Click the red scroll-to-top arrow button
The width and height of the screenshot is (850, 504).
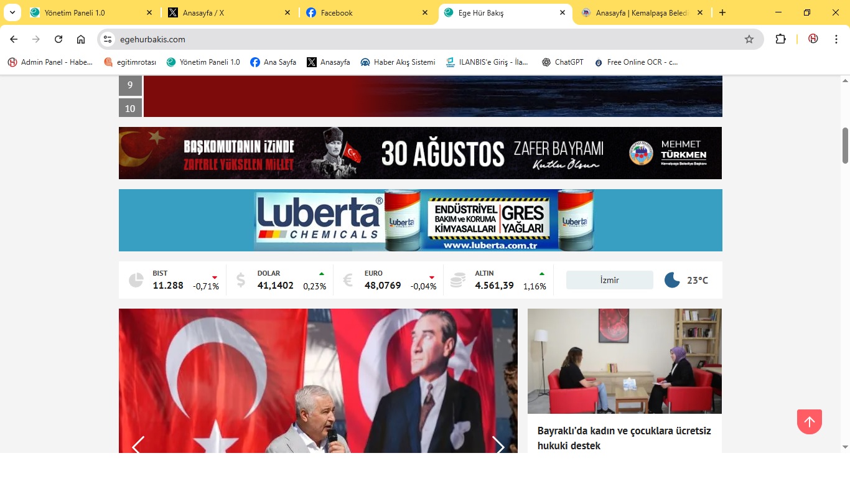(809, 422)
